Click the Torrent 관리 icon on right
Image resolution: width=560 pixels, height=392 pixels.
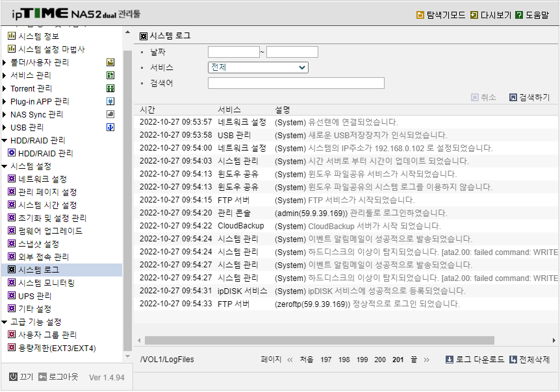point(110,88)
